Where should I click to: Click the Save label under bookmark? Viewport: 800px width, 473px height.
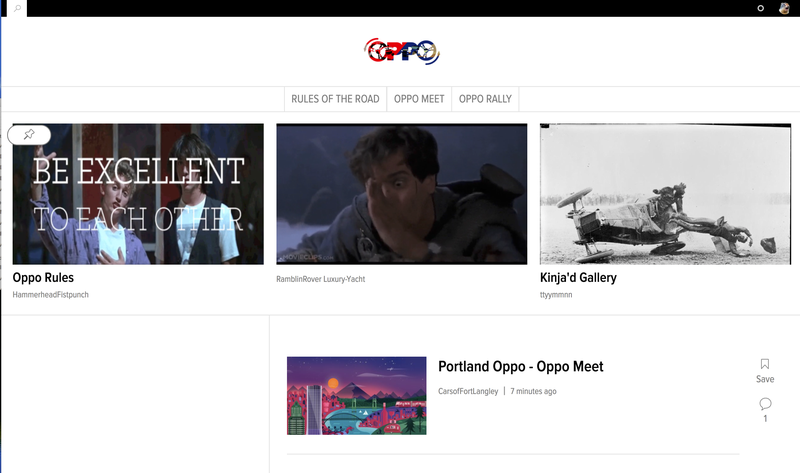point(765,379)
